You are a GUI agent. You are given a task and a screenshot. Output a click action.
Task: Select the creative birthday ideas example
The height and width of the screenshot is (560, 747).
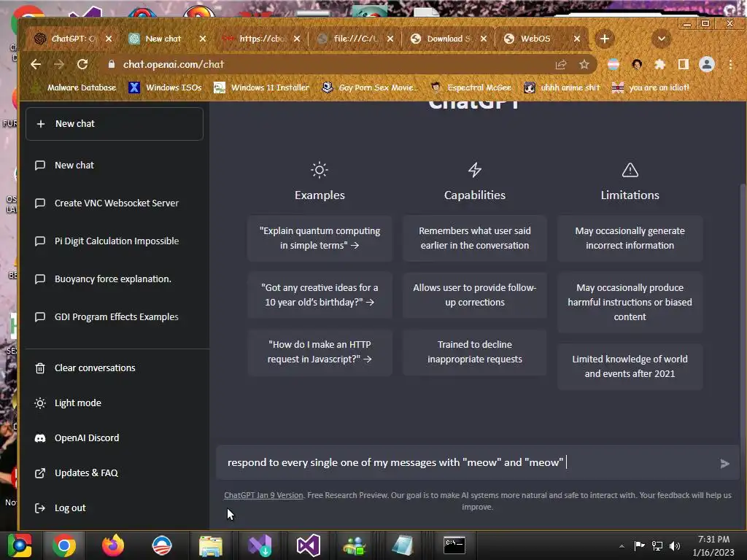tap(320, 295)
